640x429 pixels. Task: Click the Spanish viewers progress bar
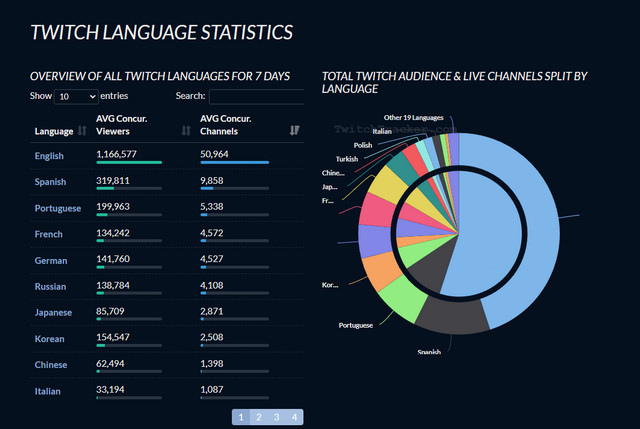coord(129,189)
